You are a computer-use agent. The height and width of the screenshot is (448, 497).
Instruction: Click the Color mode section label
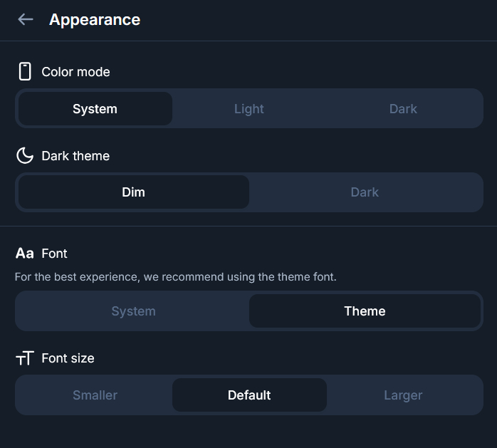[x=75, y=72]
